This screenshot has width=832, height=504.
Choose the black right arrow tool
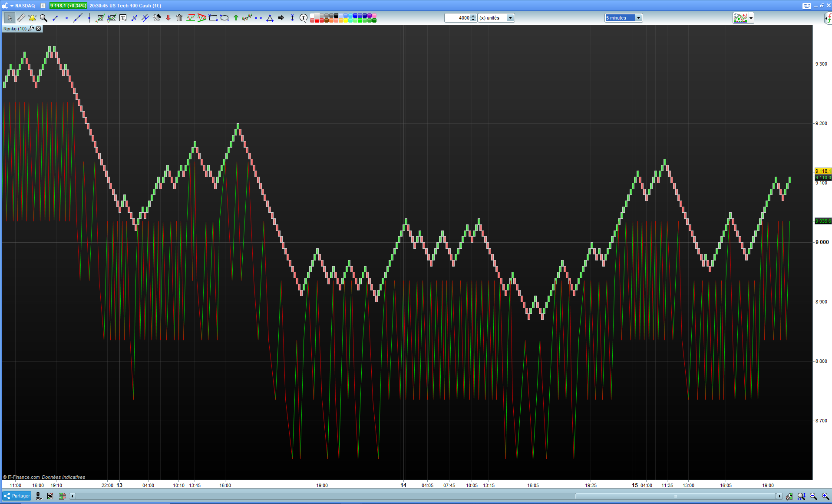click(281, 18)
